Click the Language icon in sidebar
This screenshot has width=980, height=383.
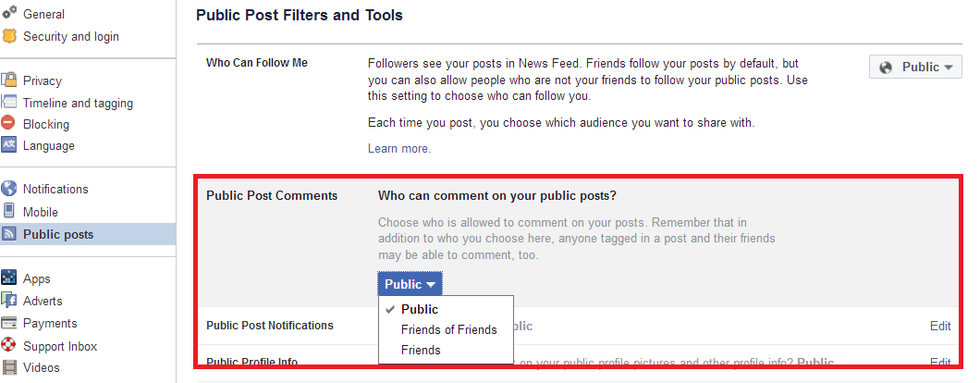pyautogui.click(x=8, y=145)
